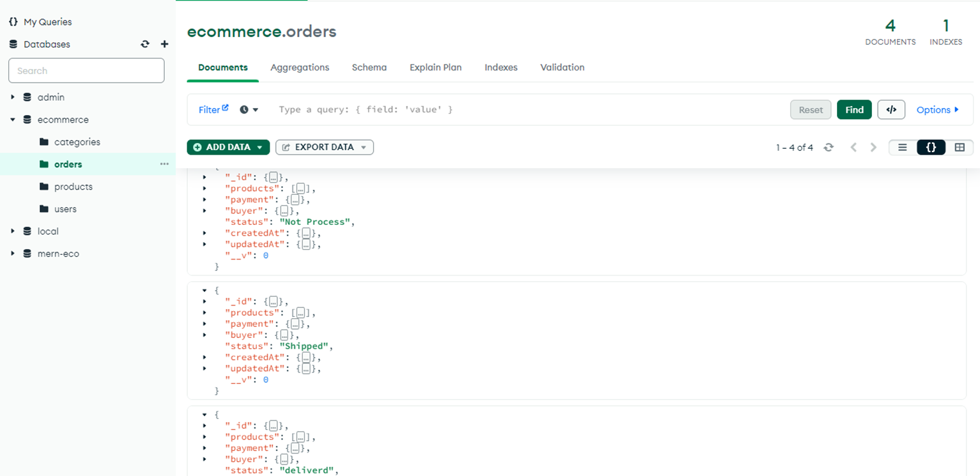
Task: Switch to list view of documents
Action: [x=902, y=147]
